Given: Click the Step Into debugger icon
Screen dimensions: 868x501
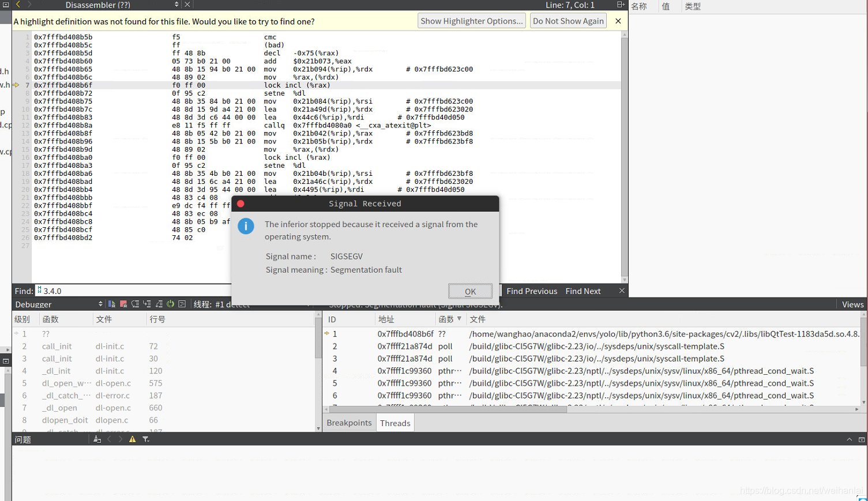Looking at the screenshot, I should (x=147, y=304).
